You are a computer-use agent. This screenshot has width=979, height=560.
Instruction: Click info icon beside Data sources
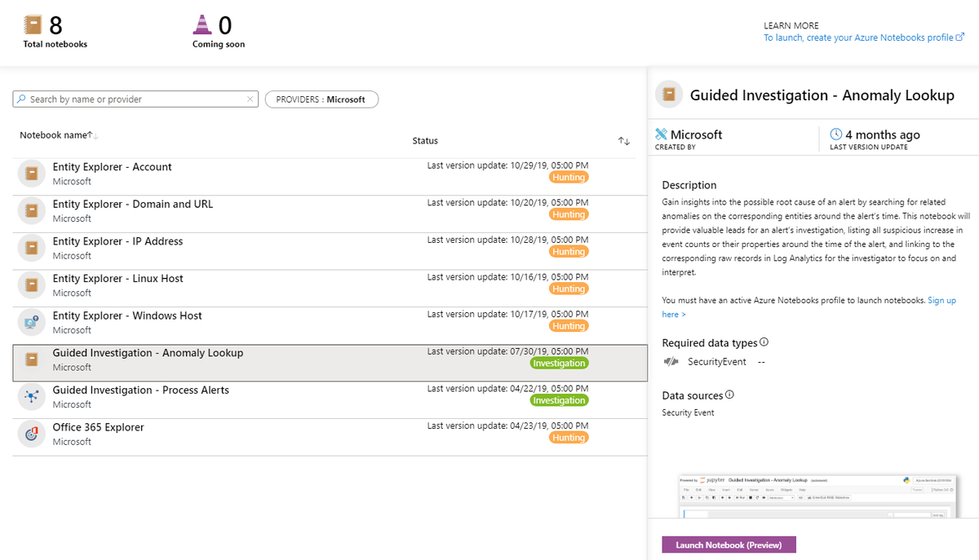pos(730,395)
